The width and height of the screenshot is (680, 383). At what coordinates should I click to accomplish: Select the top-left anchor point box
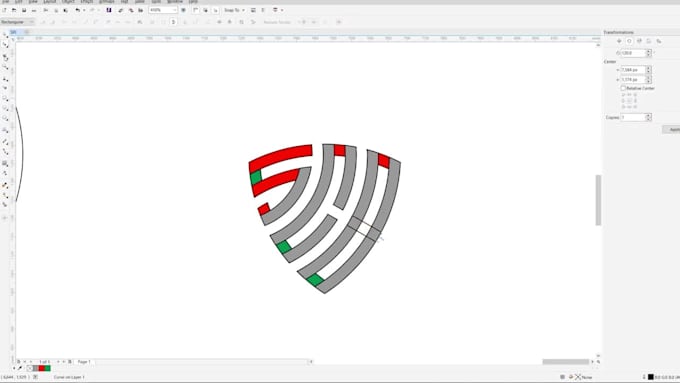click(x=624, y=95)
